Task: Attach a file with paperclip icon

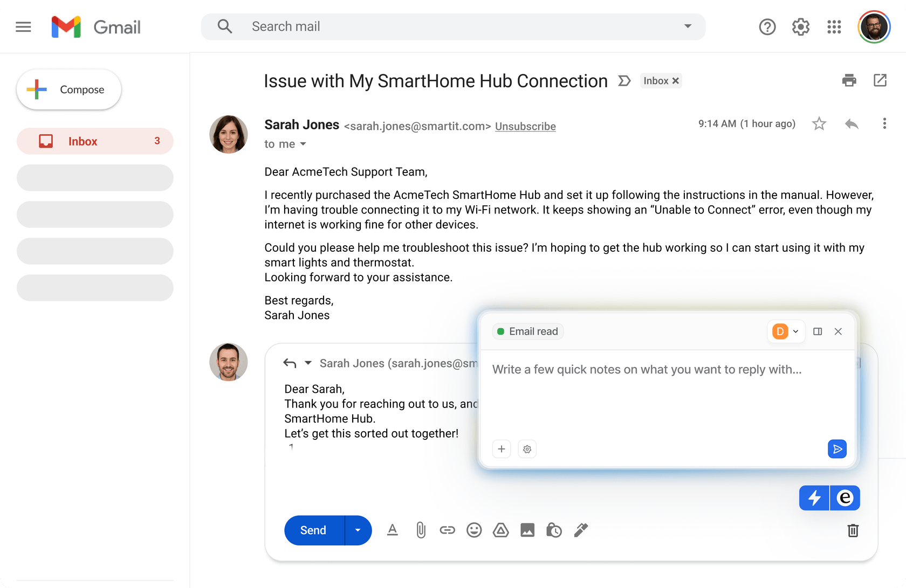Action: pos(421,530)
